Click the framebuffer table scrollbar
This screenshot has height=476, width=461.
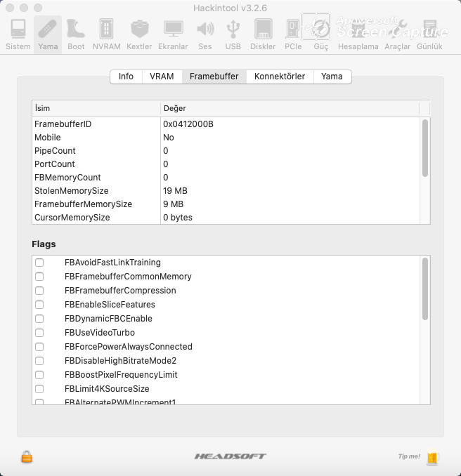425,148
